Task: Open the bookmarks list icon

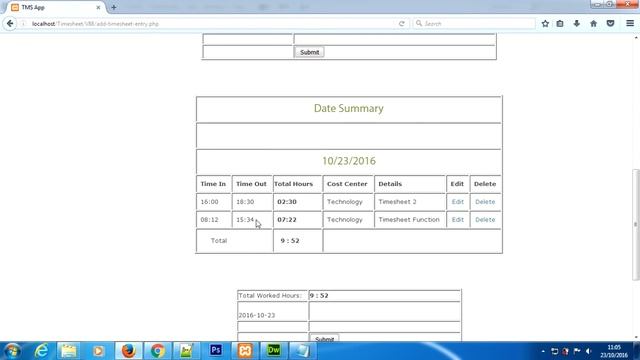Action: point(560,24)
